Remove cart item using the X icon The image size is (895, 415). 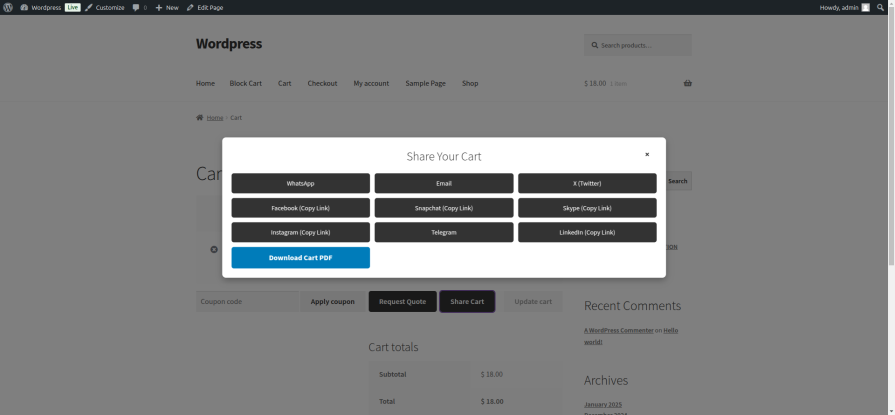(x=214, y=249)
